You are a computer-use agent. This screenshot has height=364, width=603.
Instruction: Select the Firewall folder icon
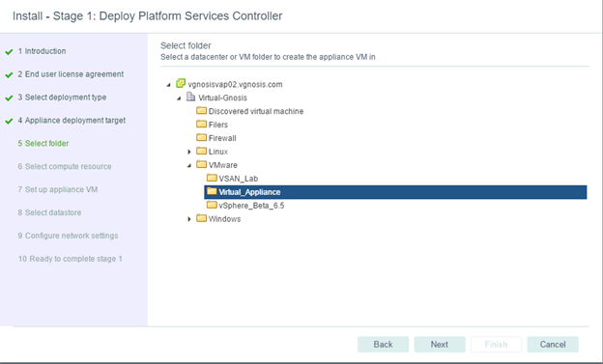pyautogui.click(x=202, y=138)
